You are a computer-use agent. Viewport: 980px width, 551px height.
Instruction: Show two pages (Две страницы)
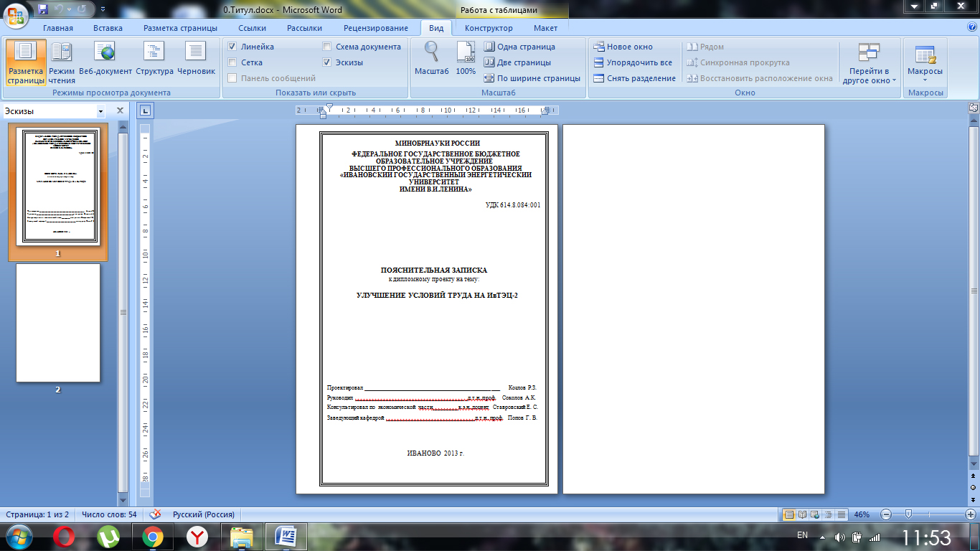click(x=517, y=62)
